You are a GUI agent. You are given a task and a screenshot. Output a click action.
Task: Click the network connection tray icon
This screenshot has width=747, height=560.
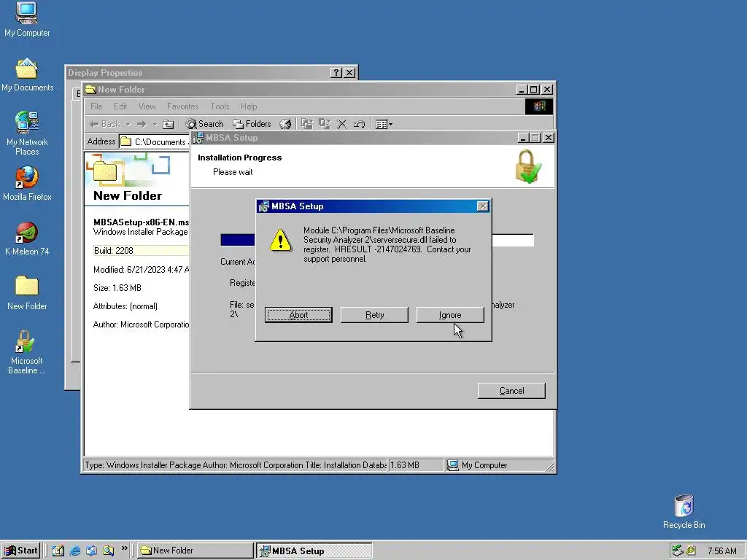coord(677,551)
